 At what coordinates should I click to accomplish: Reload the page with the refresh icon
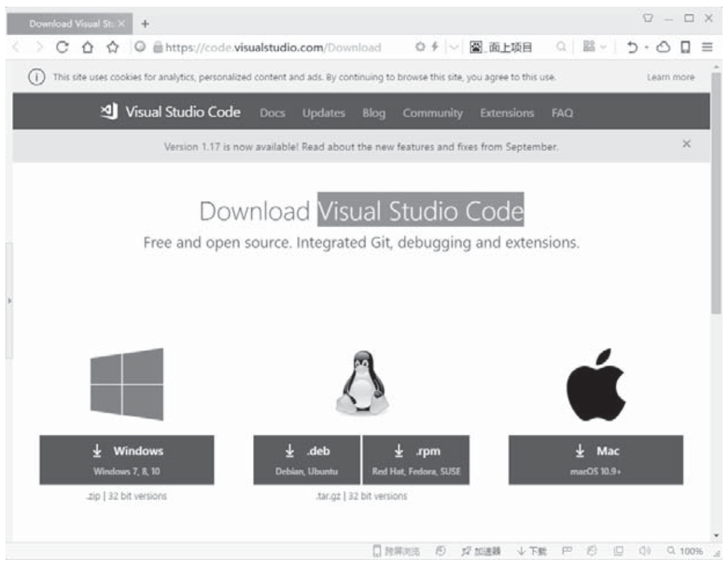(62, 48)
